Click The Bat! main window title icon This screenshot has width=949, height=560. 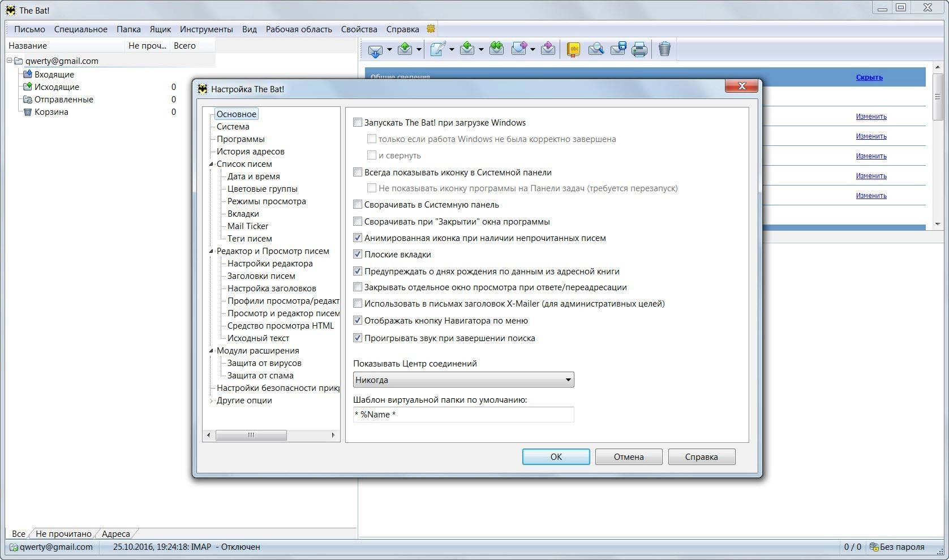point(10,10)
